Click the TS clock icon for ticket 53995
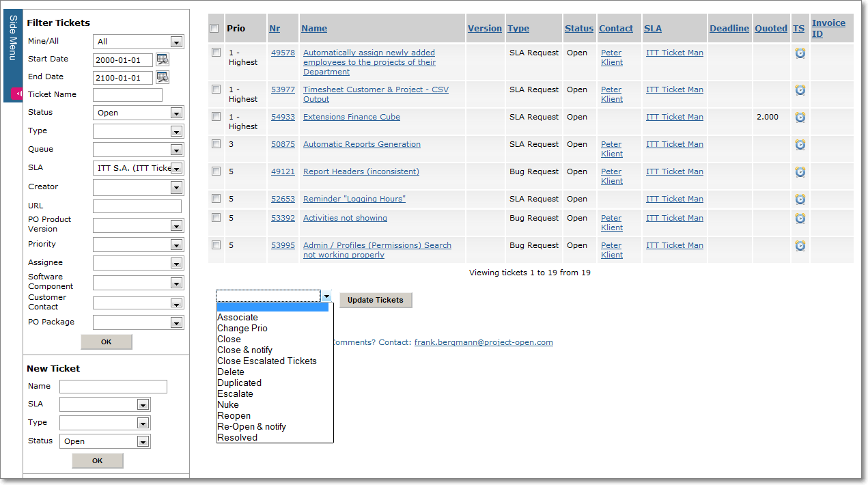Image resolution: width=868 pixels, height=485 pixels. (800, 245)
